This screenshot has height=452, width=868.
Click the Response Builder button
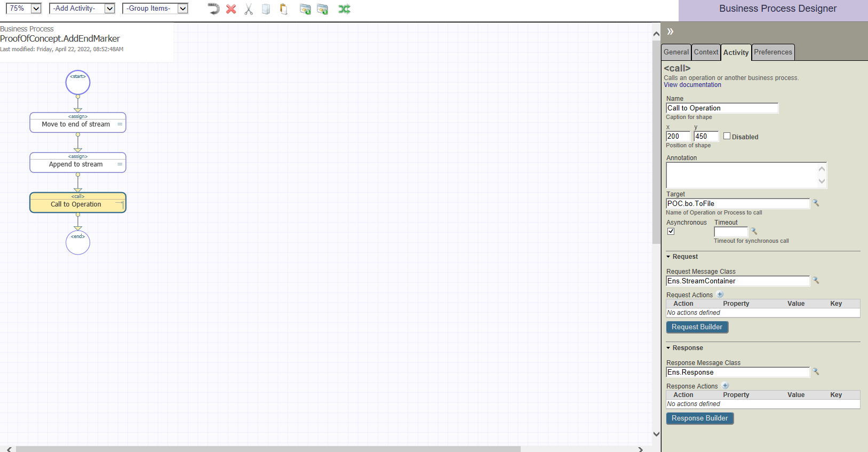pyautogui.click(x=700, y=418)
